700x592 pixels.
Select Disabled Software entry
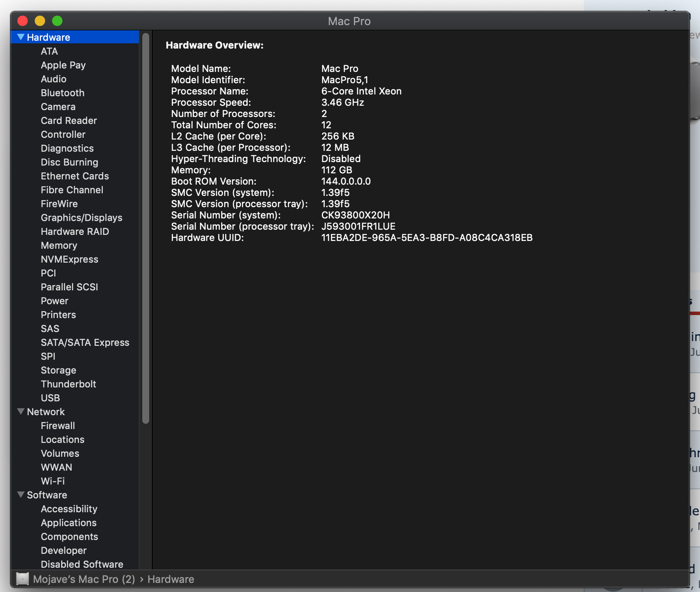point(82,564)
